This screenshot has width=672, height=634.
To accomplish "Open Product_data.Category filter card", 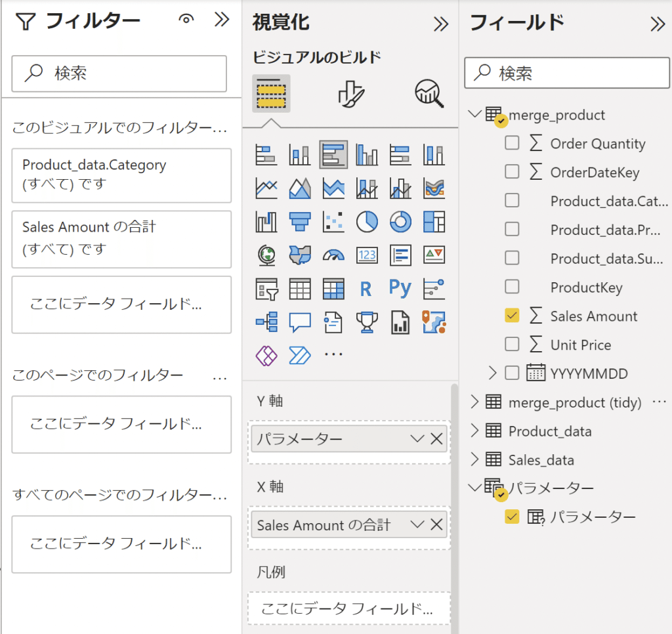I will click(x=121, y=175).
